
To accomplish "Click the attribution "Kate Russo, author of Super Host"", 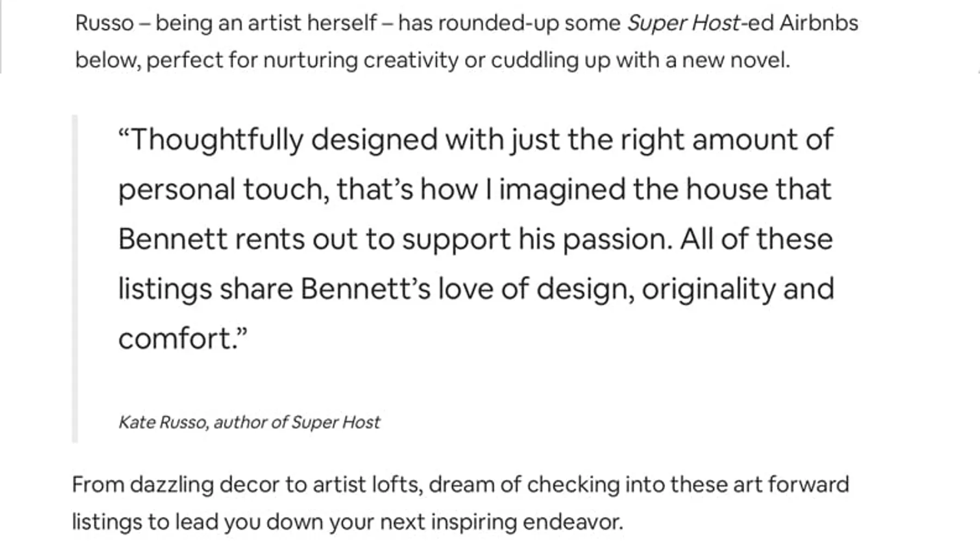I will click(x=249, y=422).
